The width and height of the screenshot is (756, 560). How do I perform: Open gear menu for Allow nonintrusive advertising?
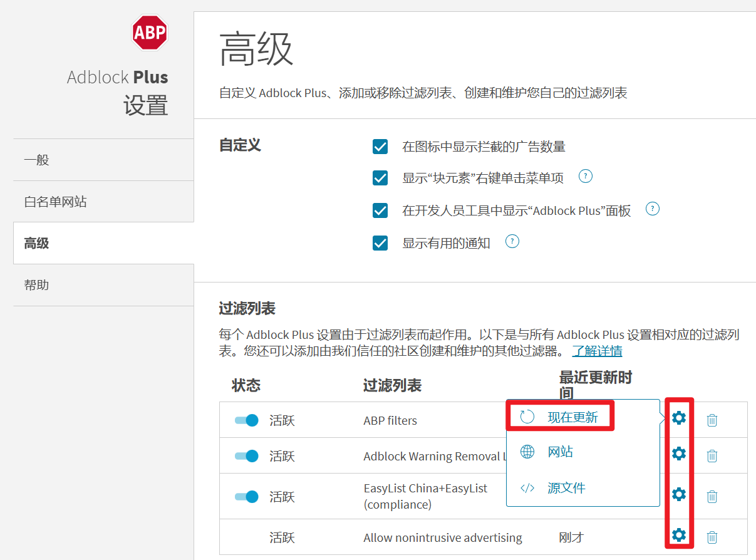[x=679, y=536]
